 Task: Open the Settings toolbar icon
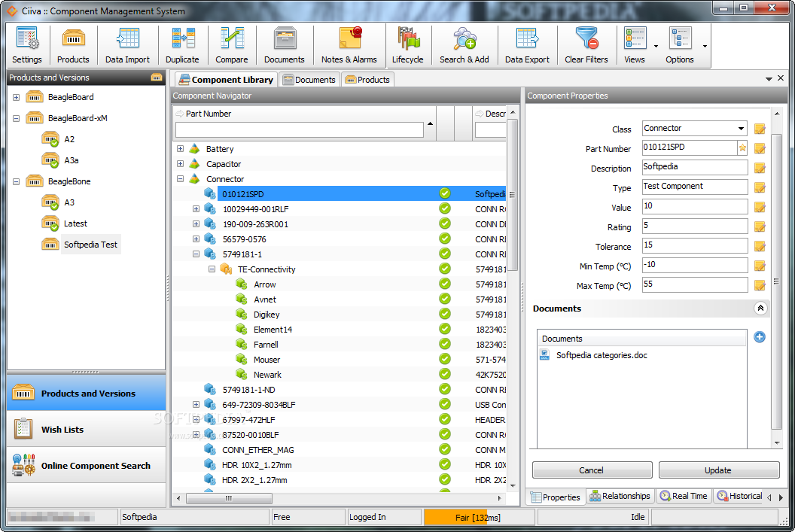pyautogui.click(x=27, y=46)
